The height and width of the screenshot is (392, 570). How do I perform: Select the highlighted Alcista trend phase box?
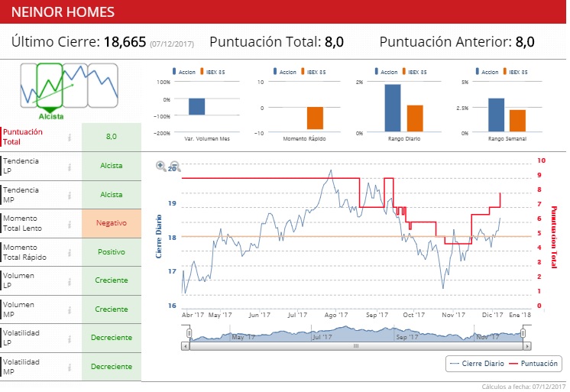(50, 85)
